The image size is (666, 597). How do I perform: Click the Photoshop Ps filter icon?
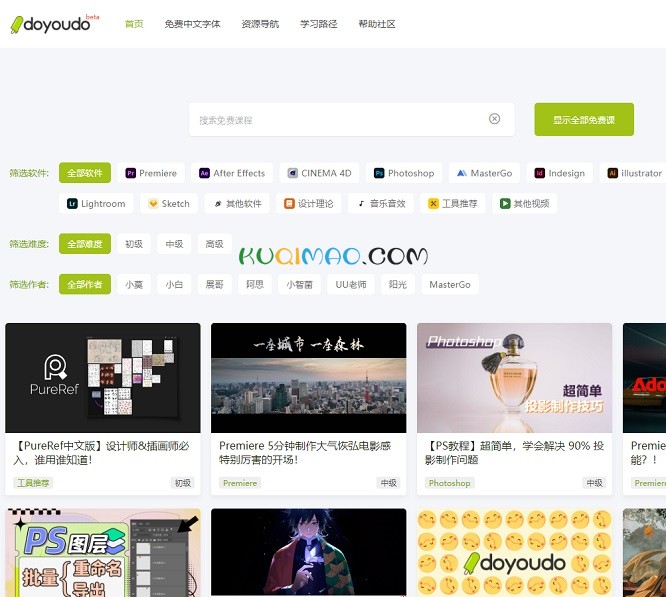[379, 173]
